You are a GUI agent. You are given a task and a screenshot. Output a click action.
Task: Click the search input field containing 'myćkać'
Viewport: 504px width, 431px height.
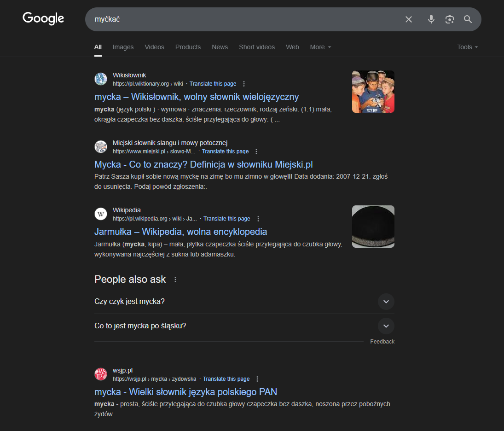244,19
